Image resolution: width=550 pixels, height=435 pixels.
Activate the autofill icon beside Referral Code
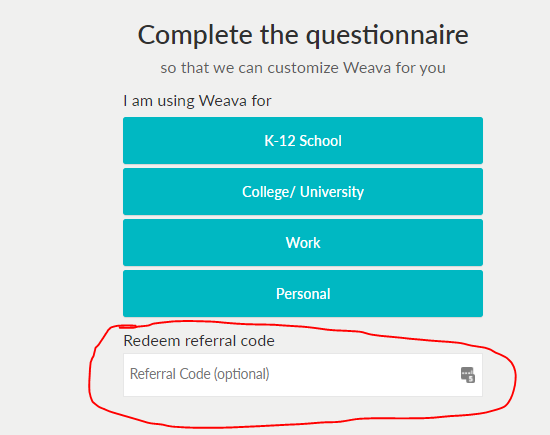click(468, 375)
